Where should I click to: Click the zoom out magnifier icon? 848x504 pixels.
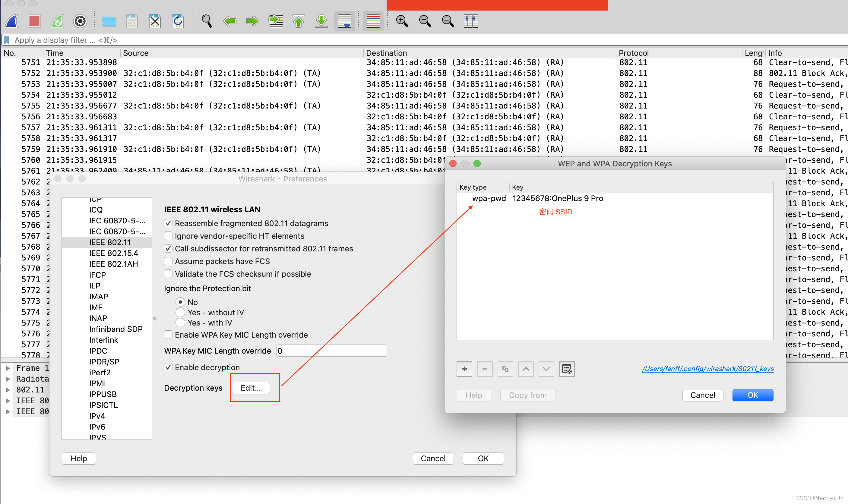pos(424,22)
